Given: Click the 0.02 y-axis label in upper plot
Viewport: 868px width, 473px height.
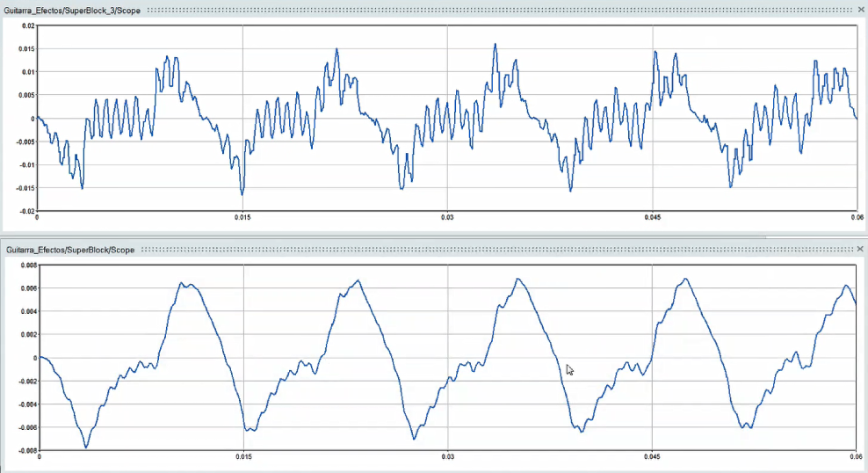Looking at the screenshot, I should pyautogui.click(x=27, y=26).
